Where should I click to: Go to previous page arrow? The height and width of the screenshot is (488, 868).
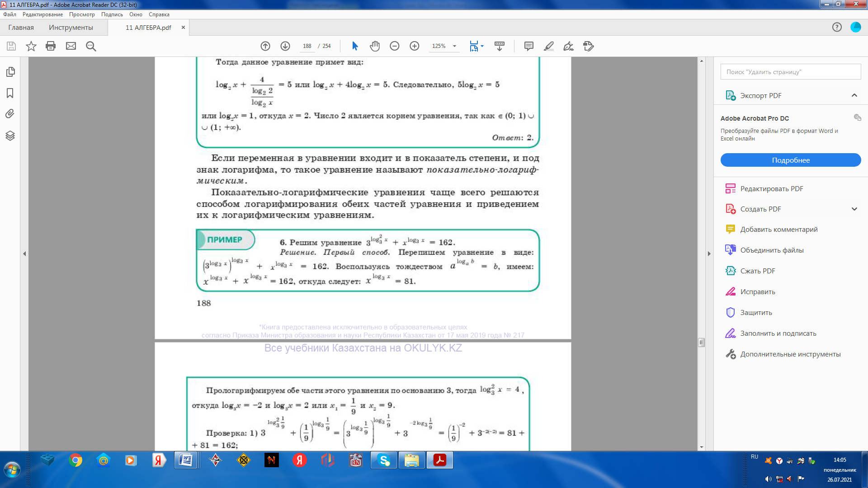[265, 46]
